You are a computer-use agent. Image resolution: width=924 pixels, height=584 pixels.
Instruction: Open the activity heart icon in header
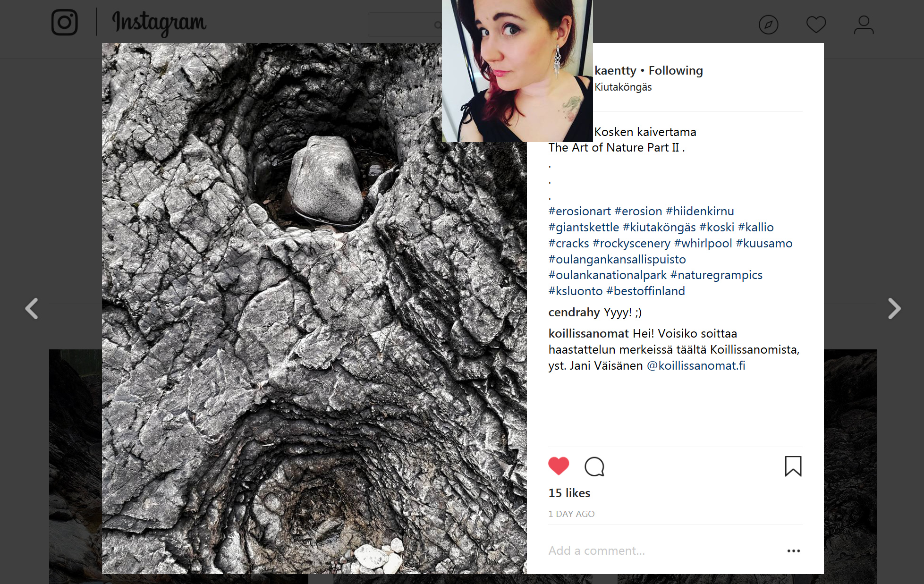tap(816, 25)
